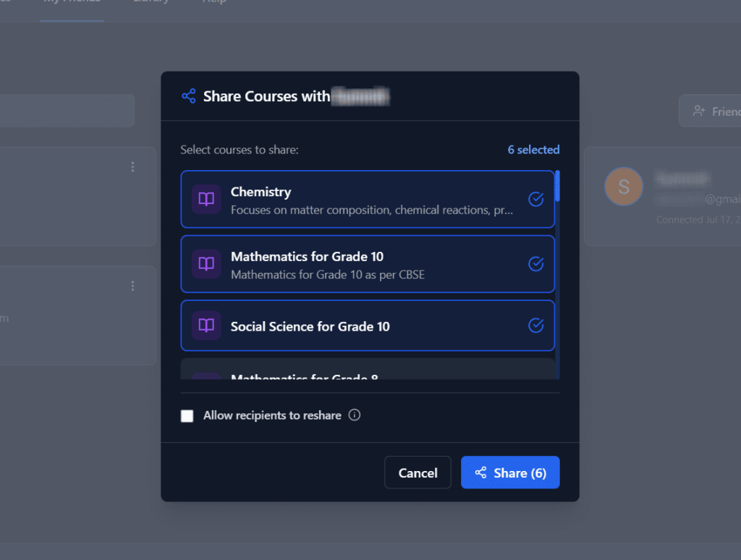The image size is (741, 560).
Task: Click the share icon inside Share (6) button
Action: pyautogui.click(x=480, y=472)
